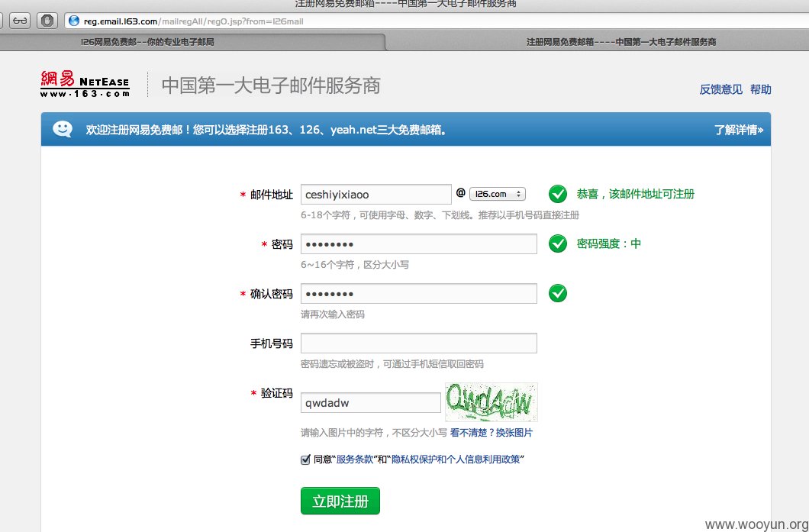Viewport: 809px width, 532px height.
Task: Click the 中国第一大电子邮件服务商 heading
Action: click(272, 85)
